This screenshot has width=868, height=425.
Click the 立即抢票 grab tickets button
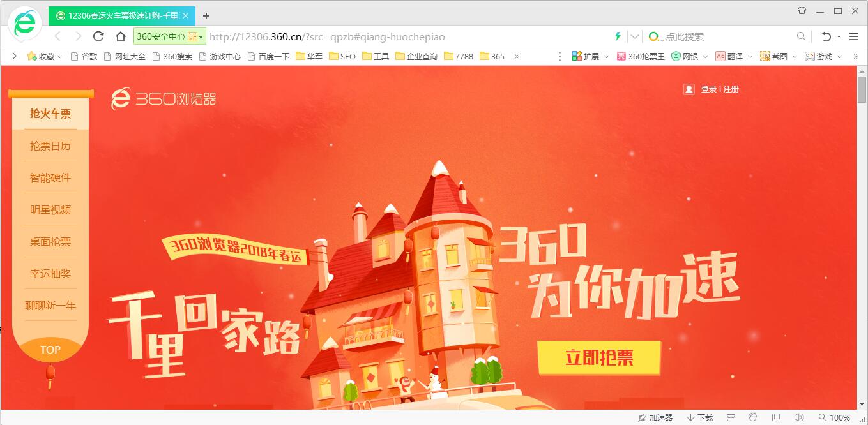click(599, 359)
